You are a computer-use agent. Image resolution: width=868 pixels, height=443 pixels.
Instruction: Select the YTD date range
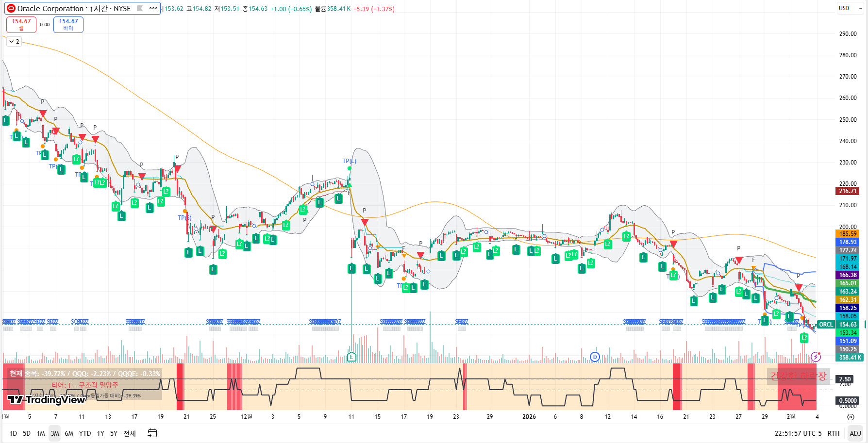point(85,433)
